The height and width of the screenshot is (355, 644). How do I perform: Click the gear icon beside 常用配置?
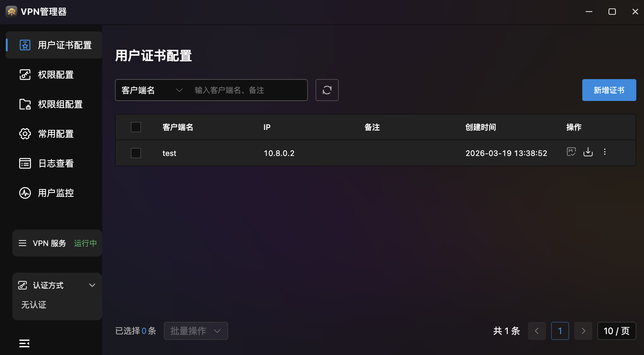[x=25, y=134]
